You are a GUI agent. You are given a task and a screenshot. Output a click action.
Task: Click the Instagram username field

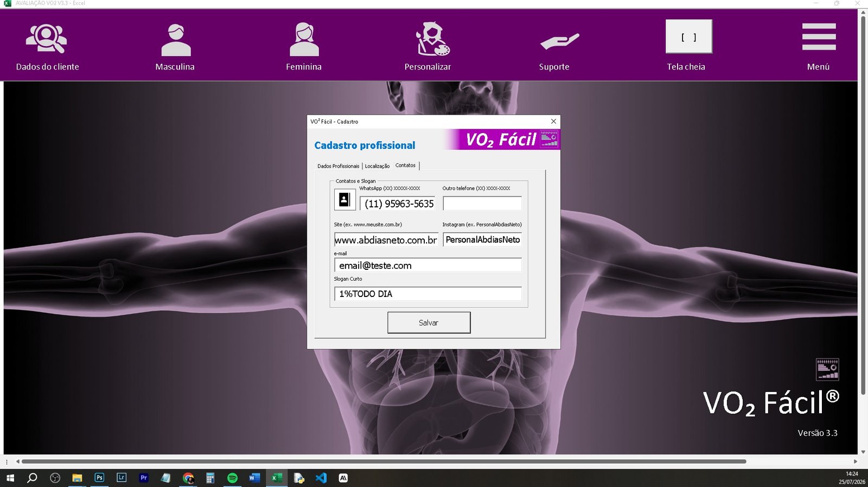[482, 239]
